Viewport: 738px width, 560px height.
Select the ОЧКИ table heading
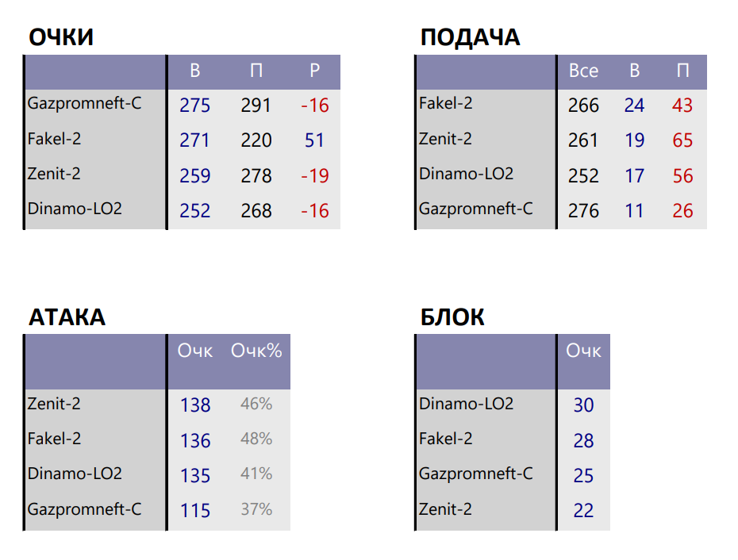click(x=61, y=37)
